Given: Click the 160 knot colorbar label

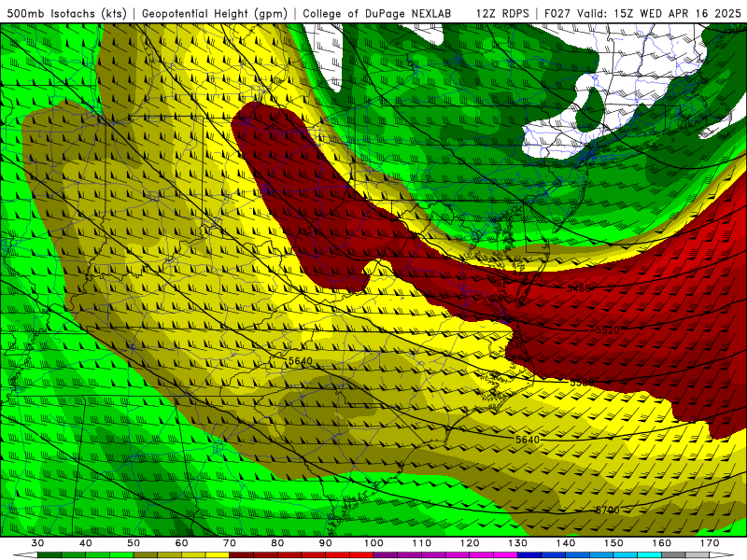Looking at the screenshot, I should (662, 543).
